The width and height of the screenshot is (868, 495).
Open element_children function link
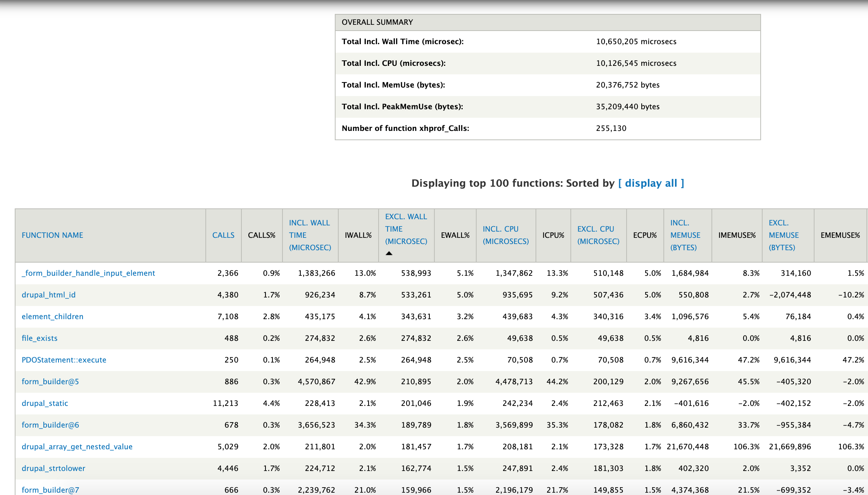coord(52,316)
